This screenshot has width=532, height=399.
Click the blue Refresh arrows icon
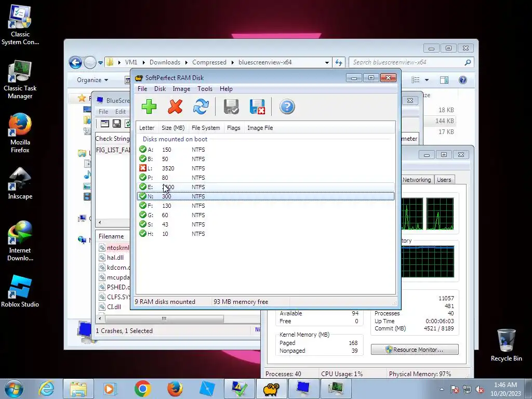click(x=201, y=107)
